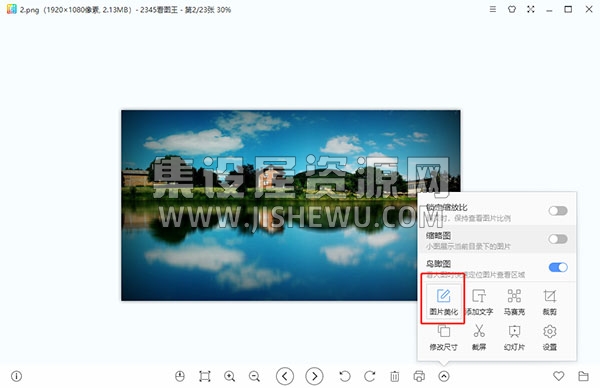Go to the next image

(x=314, y=377)
